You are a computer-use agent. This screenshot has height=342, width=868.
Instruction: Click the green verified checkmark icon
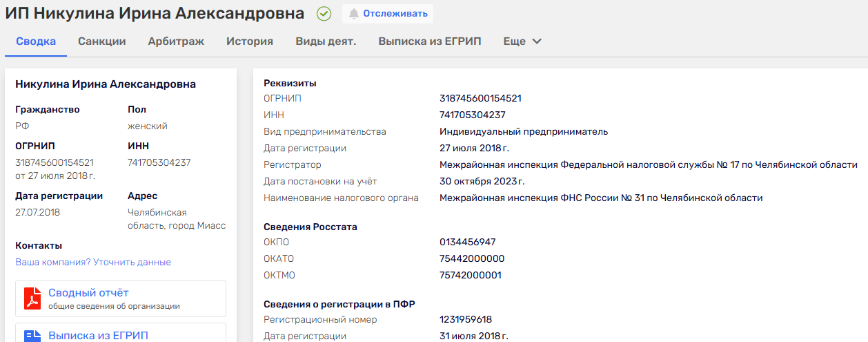324,14
